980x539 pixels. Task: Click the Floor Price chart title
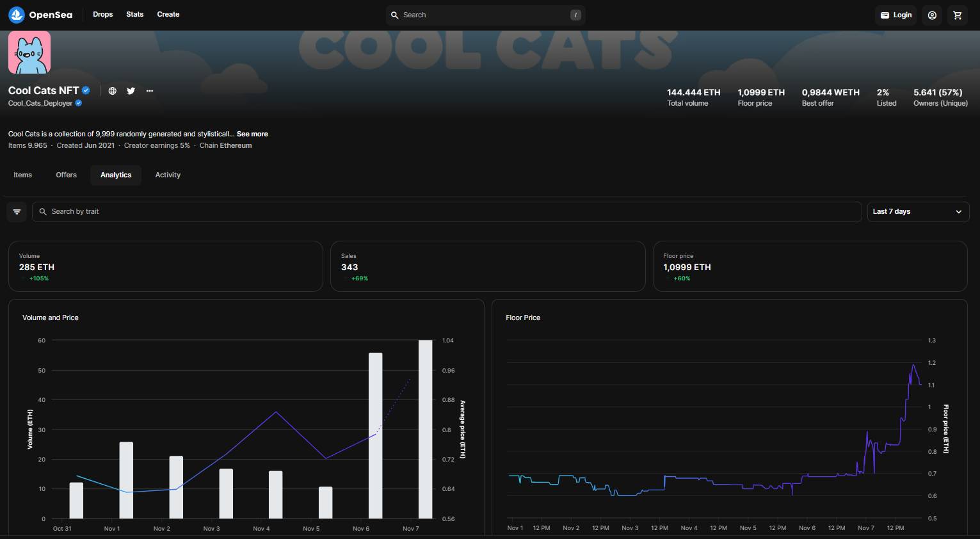click(x=523, y=318)
